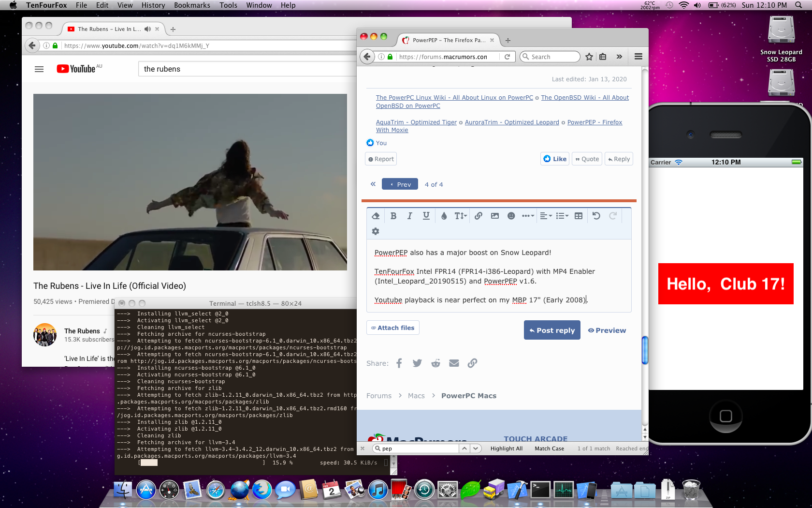Find next match with down arrow
The width and height of the screenshot is (812, 508).
[476, 448]
